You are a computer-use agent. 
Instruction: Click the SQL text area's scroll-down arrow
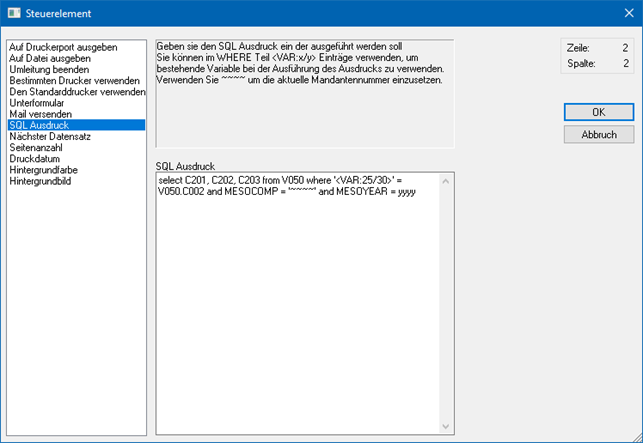[446, 426]
